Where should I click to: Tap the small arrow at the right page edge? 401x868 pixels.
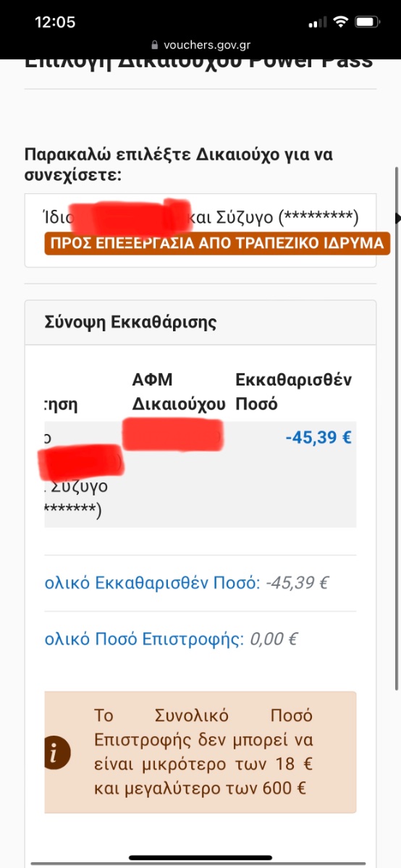[x=397, y=218]
